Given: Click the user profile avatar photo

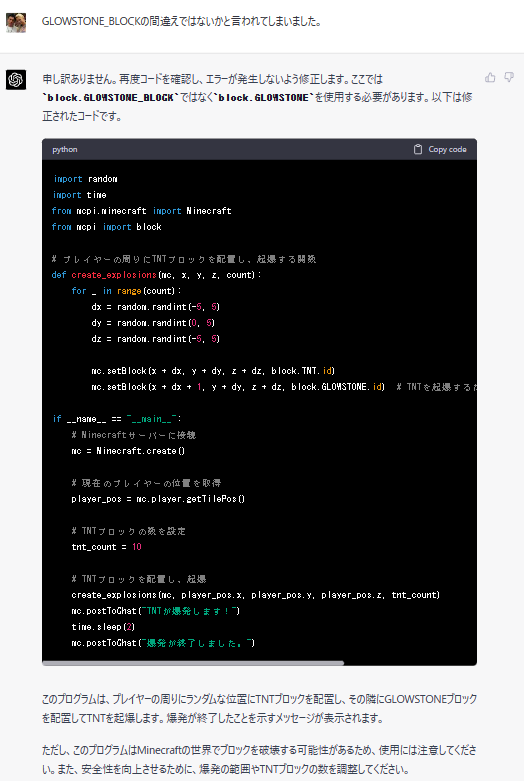Looking at the screenshot, I should pyautogui.click(x=16, y=22).
